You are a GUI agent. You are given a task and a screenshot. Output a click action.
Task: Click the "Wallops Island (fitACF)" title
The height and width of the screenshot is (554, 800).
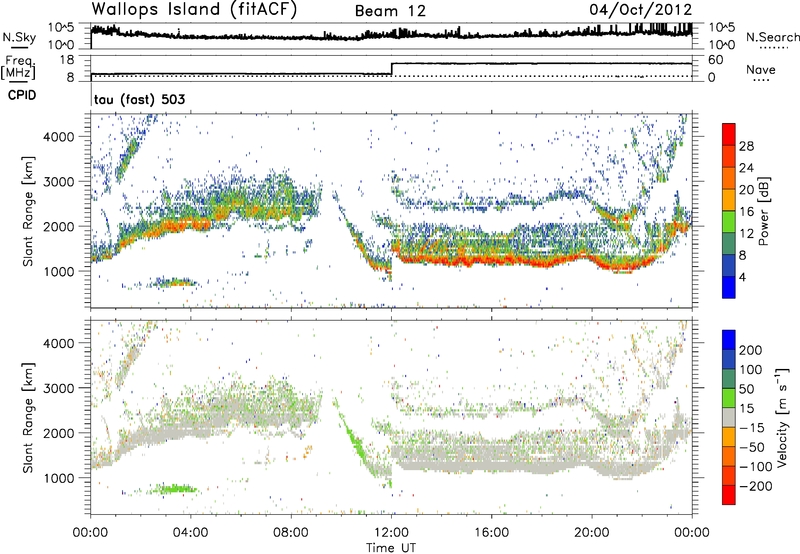pyautogui.click(x=194, y=9)
